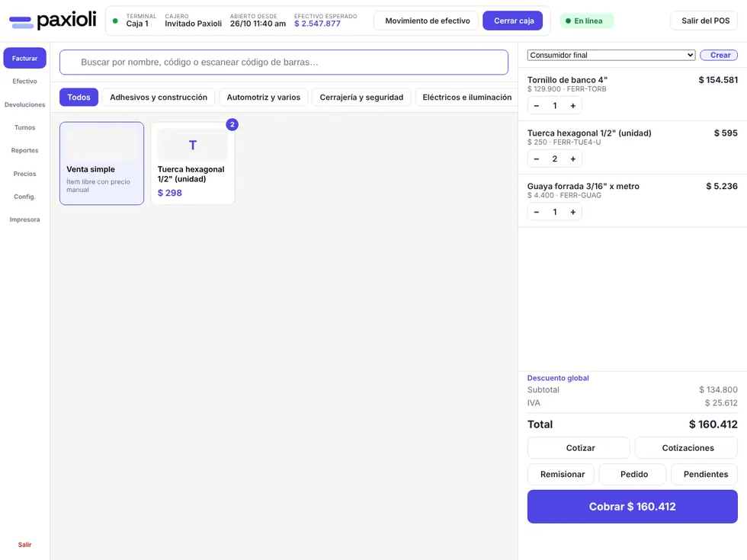Increase quantity of Tornillo de banco 4"
747x560 pixels.
pyautogui.click(x=573, y=106)
